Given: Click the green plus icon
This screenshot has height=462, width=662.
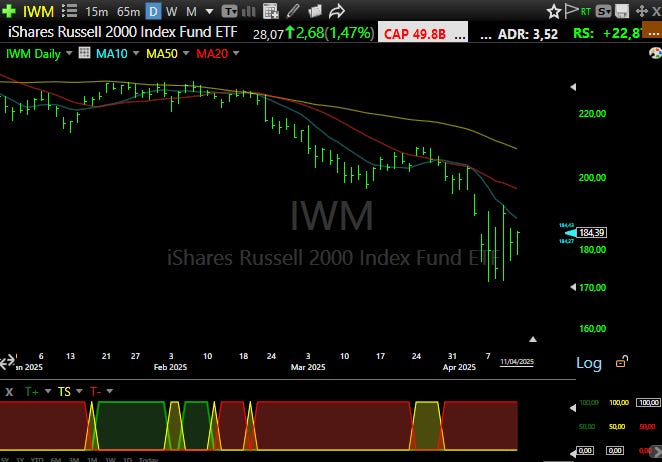Looking at the screenshot, I should [8, 11].
